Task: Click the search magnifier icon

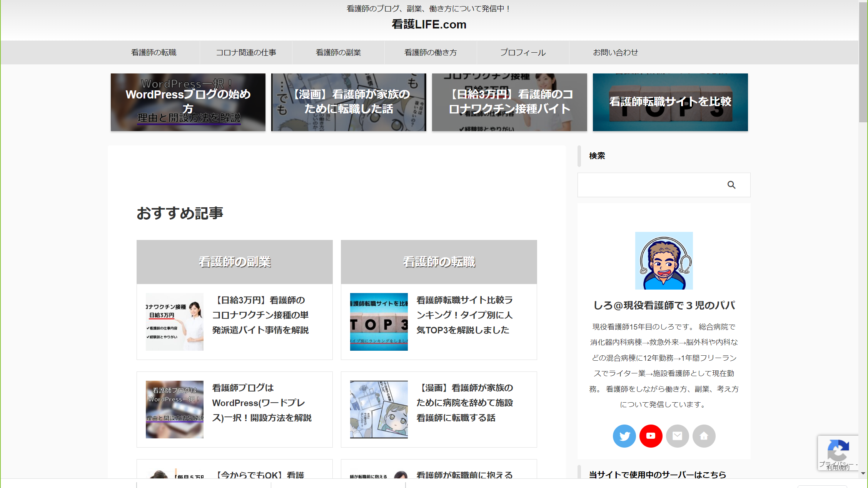Action: (x=731, y=185)
